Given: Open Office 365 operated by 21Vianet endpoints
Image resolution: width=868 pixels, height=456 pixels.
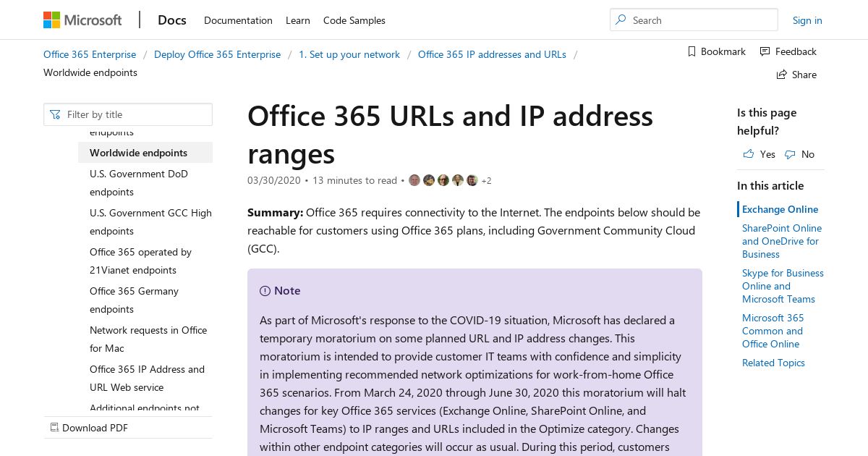Looking at the screenshot, I should pos(140,261).
